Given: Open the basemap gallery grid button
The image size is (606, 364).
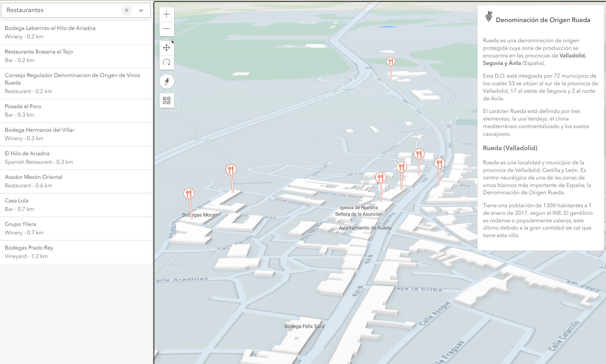Looking at the screenshot, I should click(x=167, y=100).
